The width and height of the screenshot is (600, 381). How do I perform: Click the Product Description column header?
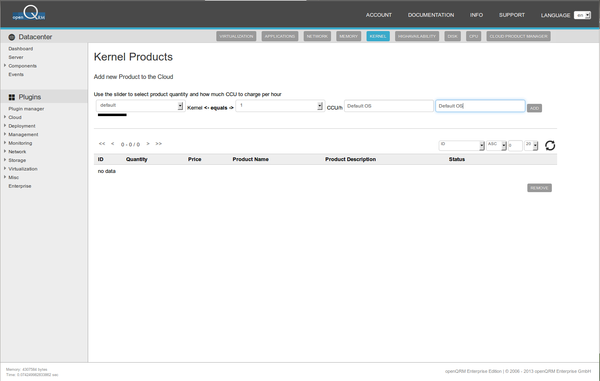click(351, 160)
